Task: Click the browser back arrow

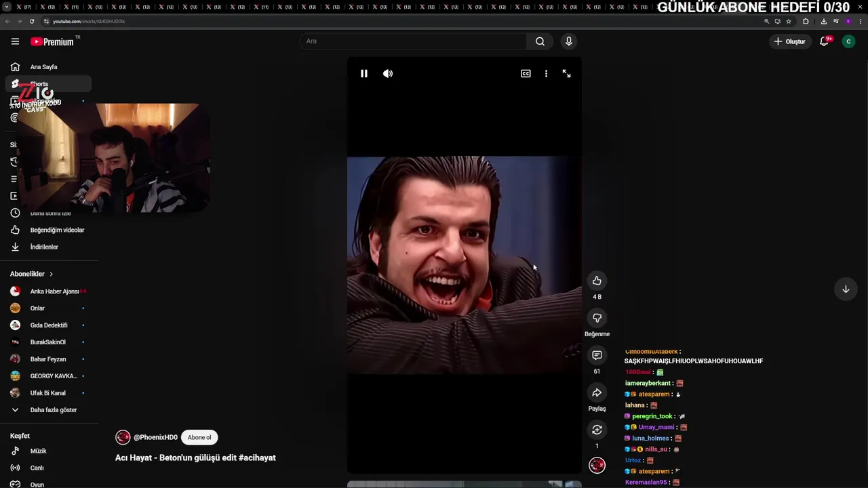Action: click(x=7, y=21)
